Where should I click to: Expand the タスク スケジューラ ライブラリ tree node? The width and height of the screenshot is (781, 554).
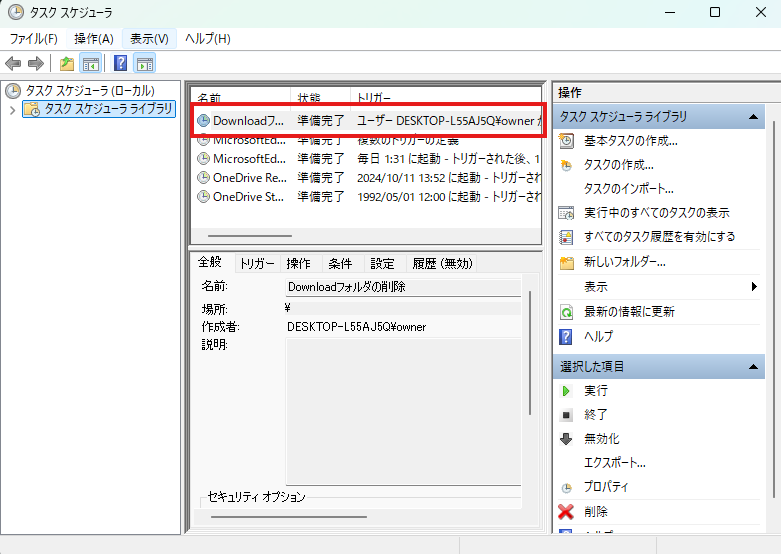[x=12, y=109]
